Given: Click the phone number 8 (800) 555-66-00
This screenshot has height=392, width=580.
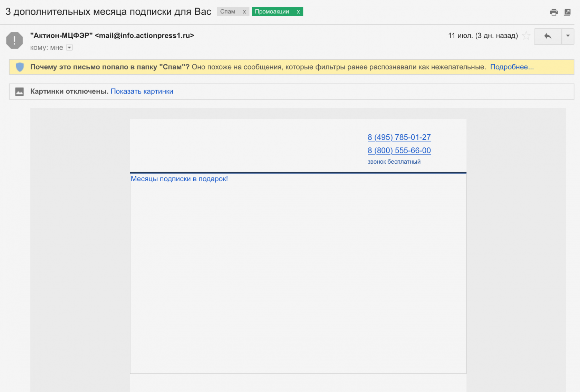Looking at the screenshot, I should [399, 151].
